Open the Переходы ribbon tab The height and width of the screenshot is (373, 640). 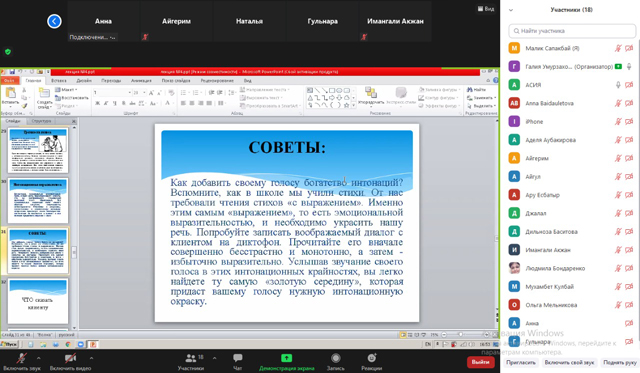111,80
